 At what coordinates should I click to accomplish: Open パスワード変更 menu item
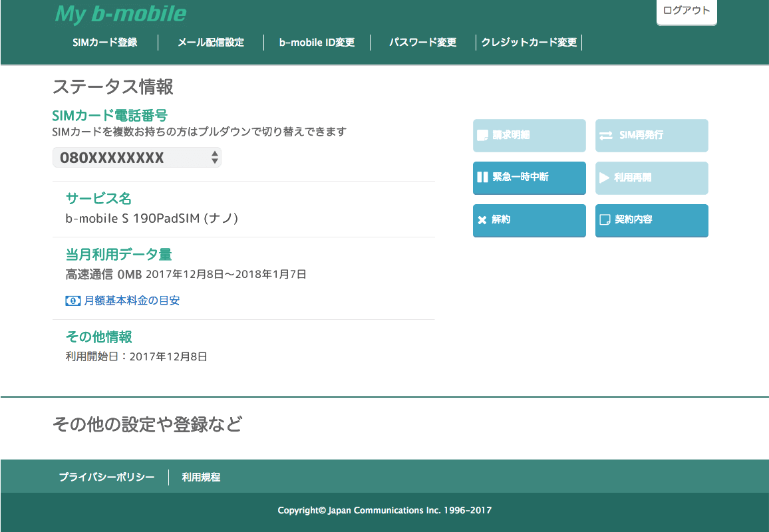(x=423, y=42)
